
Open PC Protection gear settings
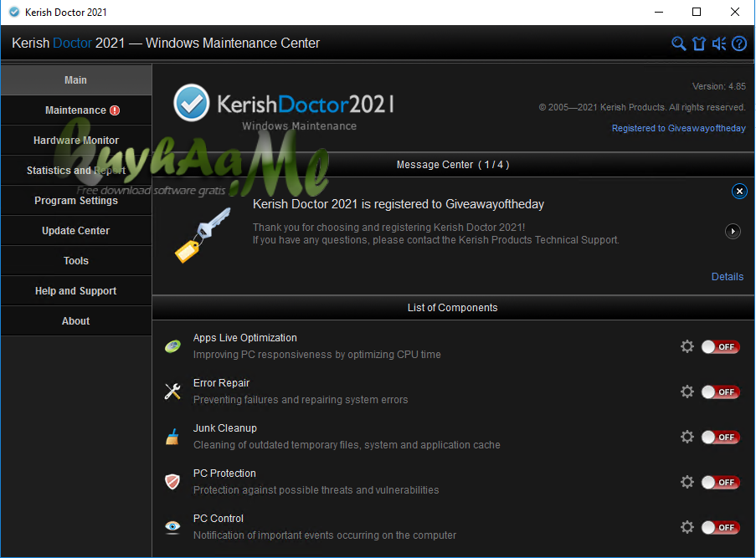(x=687, y=482)
